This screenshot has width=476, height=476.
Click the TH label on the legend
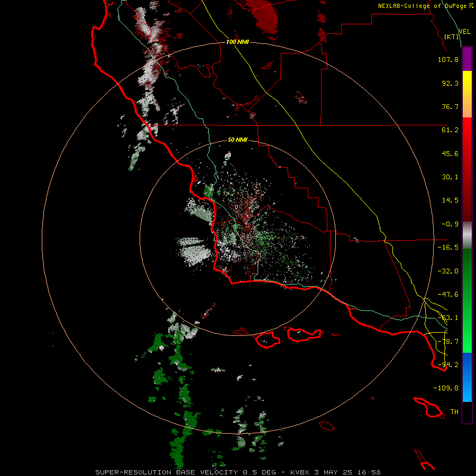coord(454,412)
